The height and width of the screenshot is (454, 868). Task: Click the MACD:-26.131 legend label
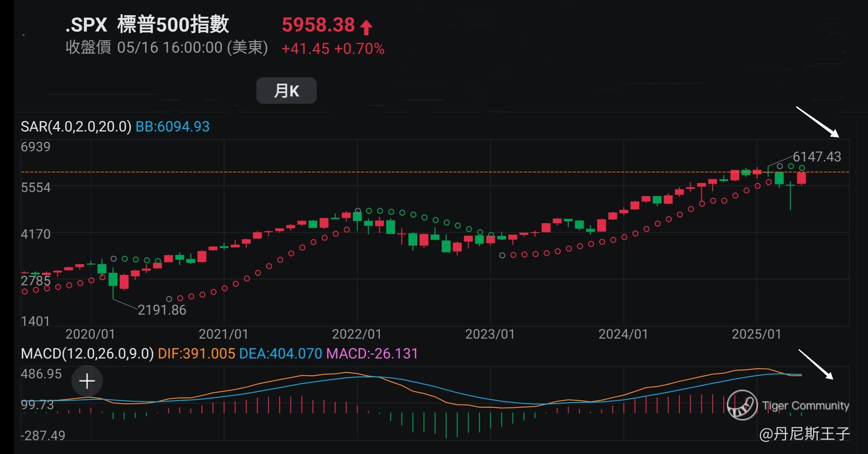coord(372,353)
